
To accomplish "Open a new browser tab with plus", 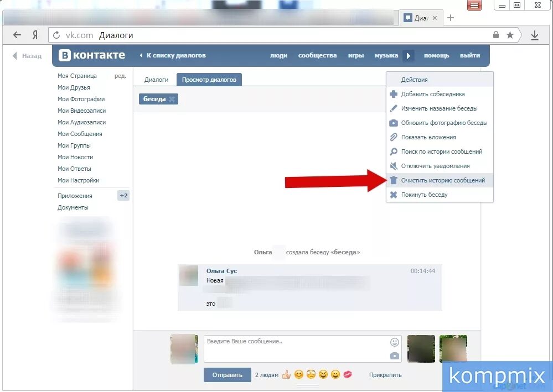I will 451,18.
